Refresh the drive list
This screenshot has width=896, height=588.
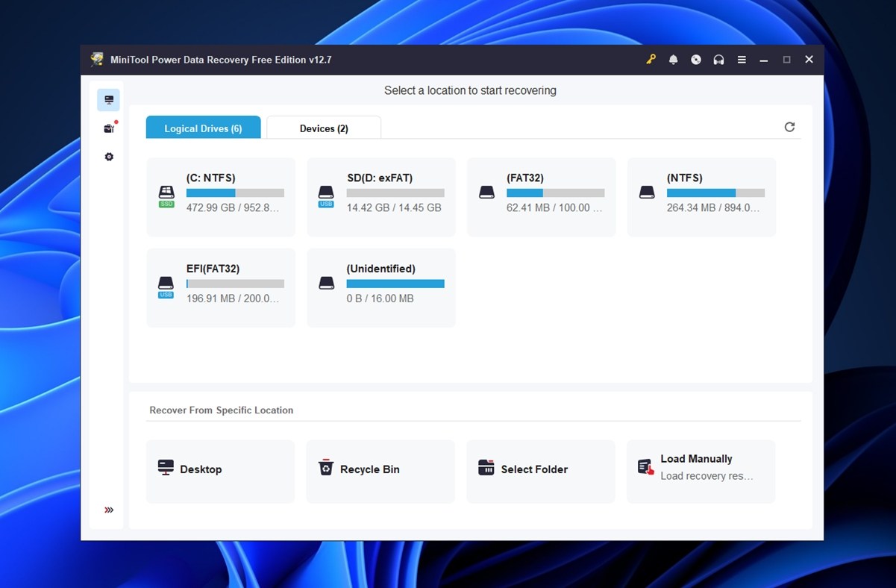(x=789, y=127)
